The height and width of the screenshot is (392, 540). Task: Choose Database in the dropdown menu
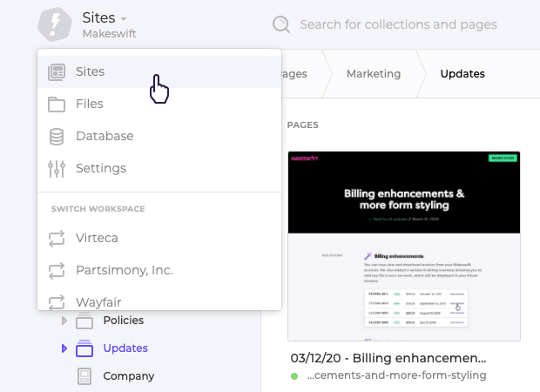pos(105,137)
